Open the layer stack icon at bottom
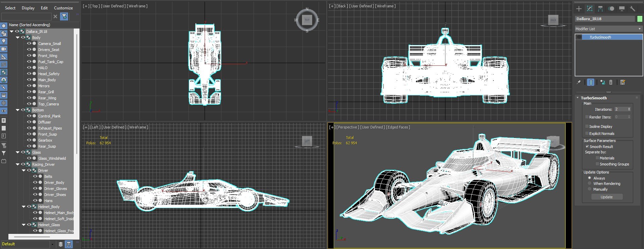644x249 pixels. click(x=61, y=244)
